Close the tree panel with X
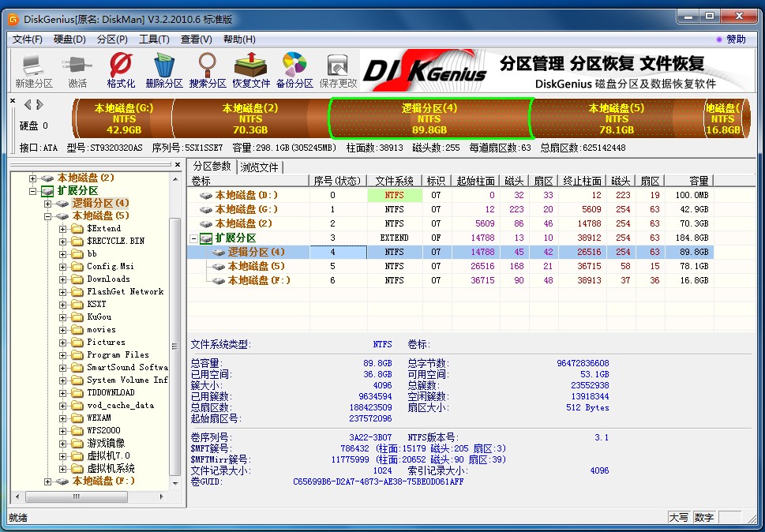This screenshot has height=532, width=765. pyautogui.click(x=178, y=165)
